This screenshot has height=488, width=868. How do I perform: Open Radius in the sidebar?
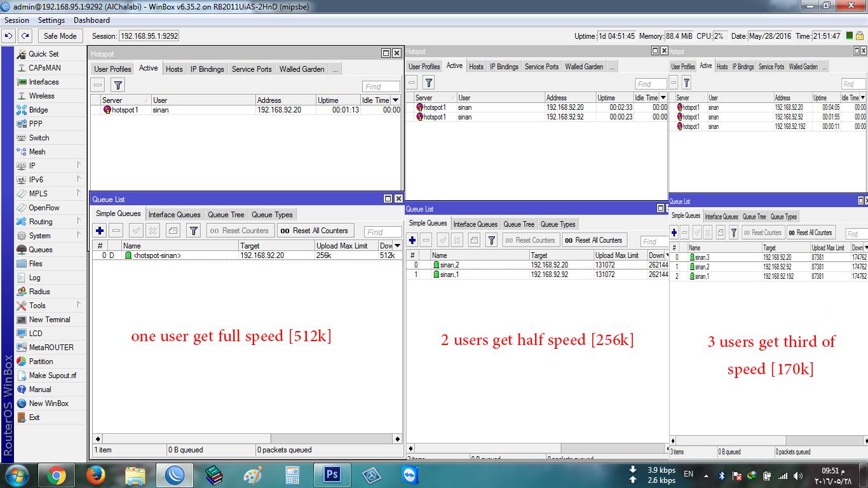[x=39, y=292]
